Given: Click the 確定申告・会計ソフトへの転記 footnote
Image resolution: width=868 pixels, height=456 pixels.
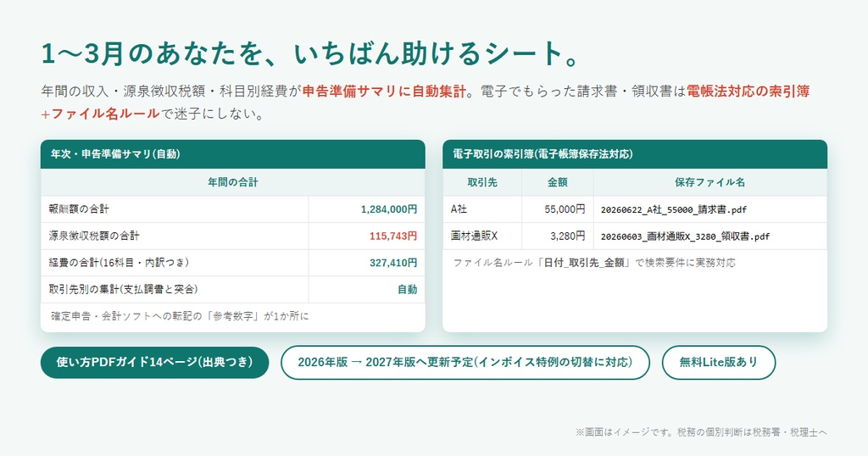Looking at the screenshot, I should pos(180,316).
